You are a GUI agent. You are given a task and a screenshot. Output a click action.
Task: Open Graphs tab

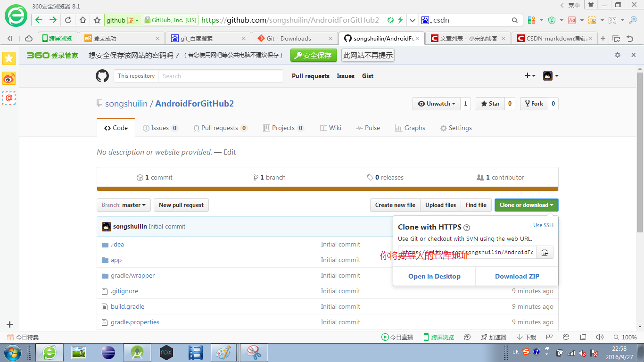[410, 128]
